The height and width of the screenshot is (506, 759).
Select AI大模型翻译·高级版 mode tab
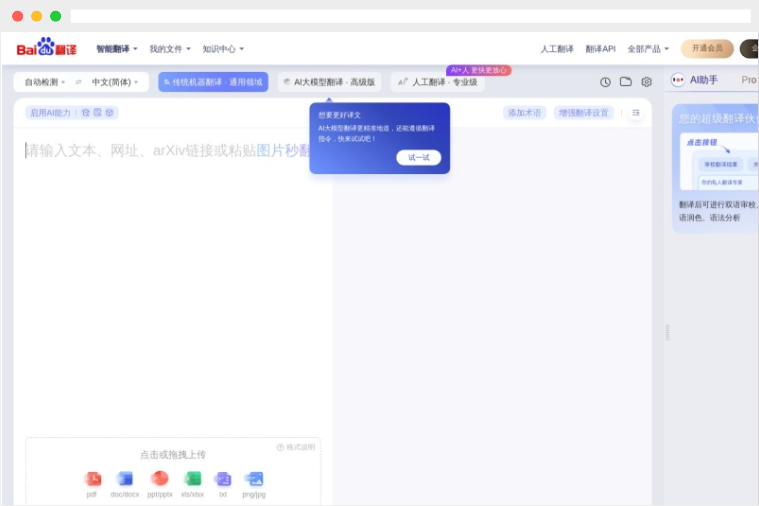click(x=330, y=82)
